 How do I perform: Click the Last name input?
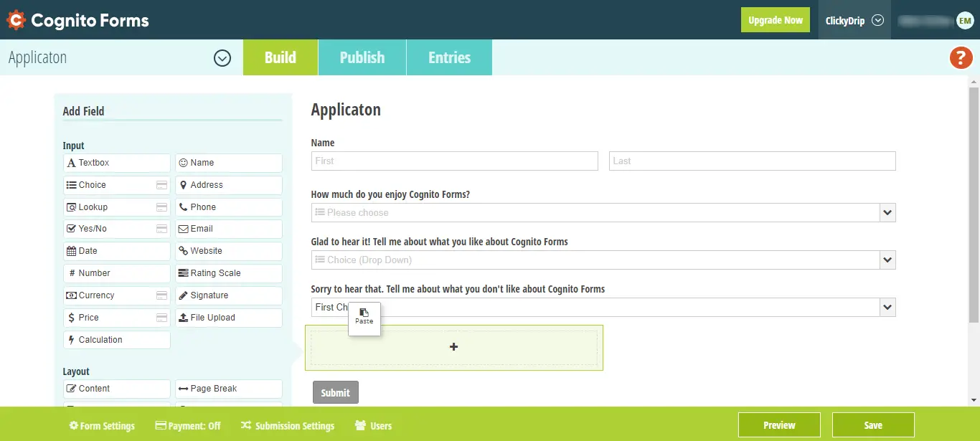753,161
